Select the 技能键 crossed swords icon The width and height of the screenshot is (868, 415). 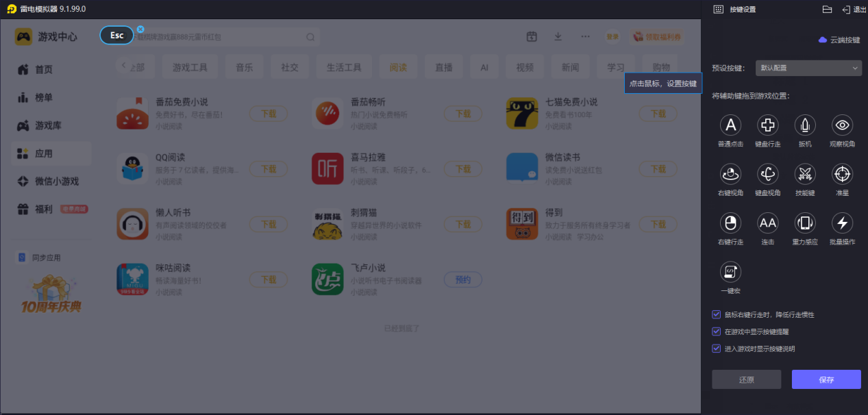(x=805, y=174)
